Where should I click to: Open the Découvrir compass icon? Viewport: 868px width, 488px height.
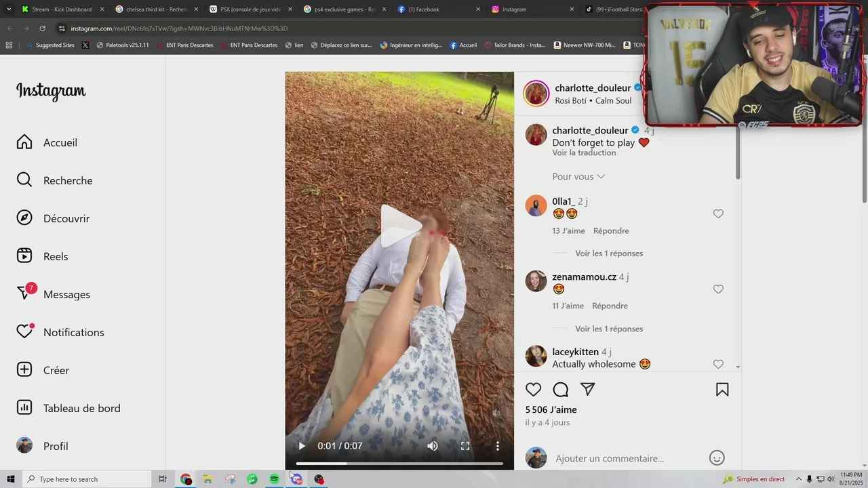24,218
